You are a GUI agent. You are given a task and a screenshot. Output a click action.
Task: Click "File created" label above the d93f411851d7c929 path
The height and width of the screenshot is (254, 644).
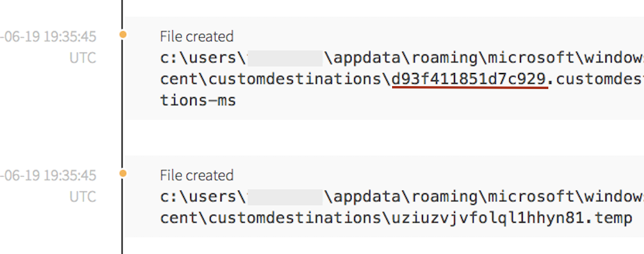point(197,36)
